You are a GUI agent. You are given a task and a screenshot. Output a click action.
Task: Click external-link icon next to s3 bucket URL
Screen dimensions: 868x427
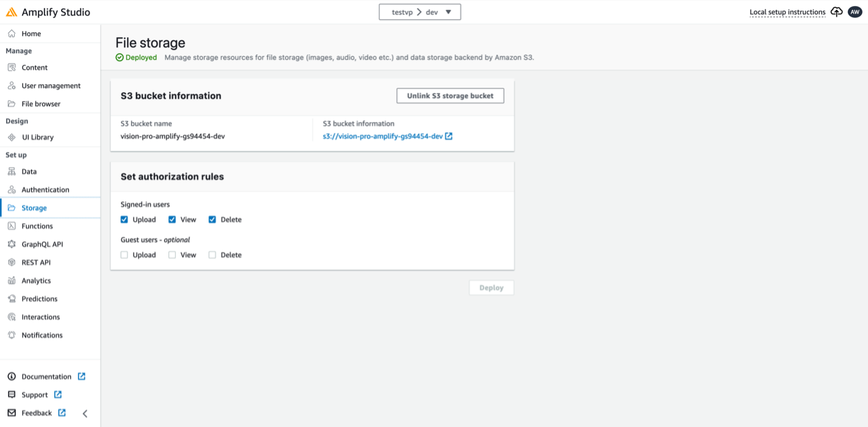pyautogui.click(x=449, y=136)
